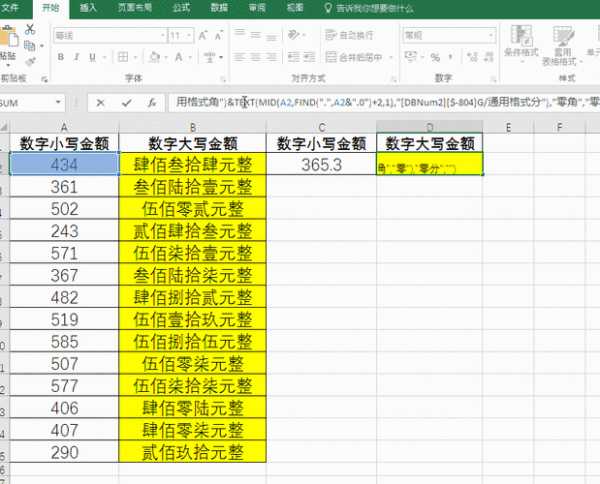Increase the font size
The height and width of the screenshot is (484, 600).
click(203, 36)
